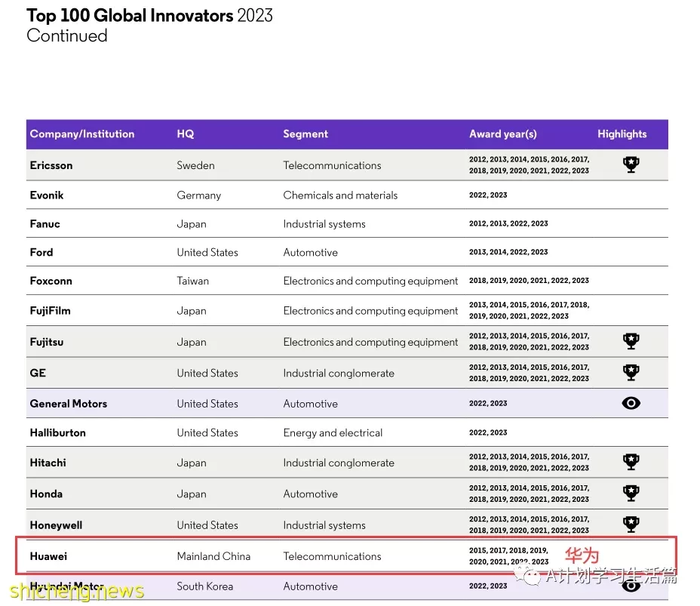Click the 'Chemicals and materials' segment cell
Viewport: 700px width, 606px height.
pyautogui.click(x=340, y=195)
